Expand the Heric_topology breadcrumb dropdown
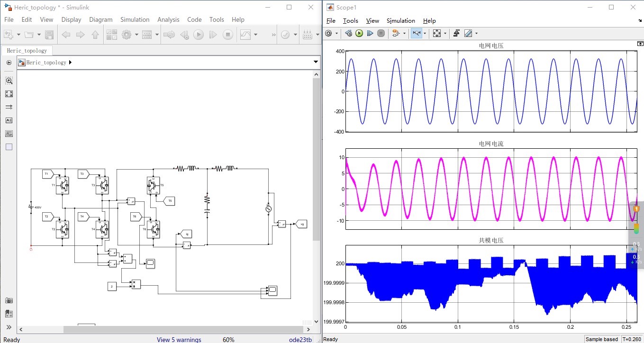644x343 pixels. pyautogui.click(x=316, y=62)
